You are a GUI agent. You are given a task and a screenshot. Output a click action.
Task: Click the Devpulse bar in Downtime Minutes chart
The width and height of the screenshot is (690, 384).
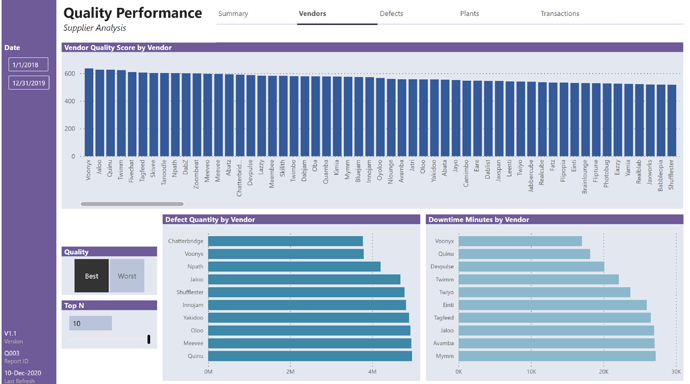click(x=532, y=267)
